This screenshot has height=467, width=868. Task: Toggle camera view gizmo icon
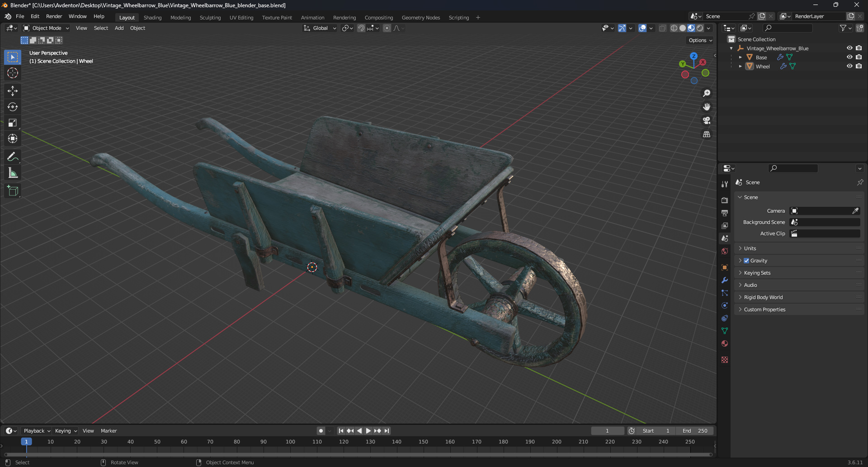click(x=707, y=120)
